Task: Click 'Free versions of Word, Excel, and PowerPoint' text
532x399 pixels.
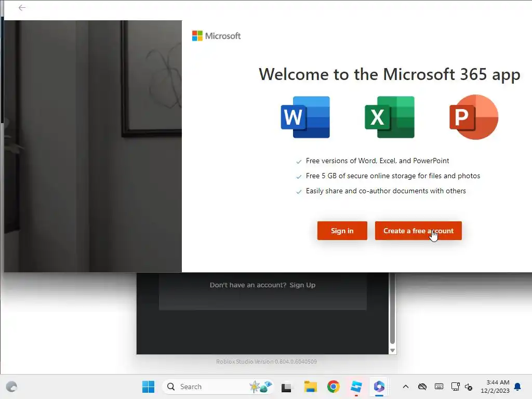Action: (x=377, y=161)
